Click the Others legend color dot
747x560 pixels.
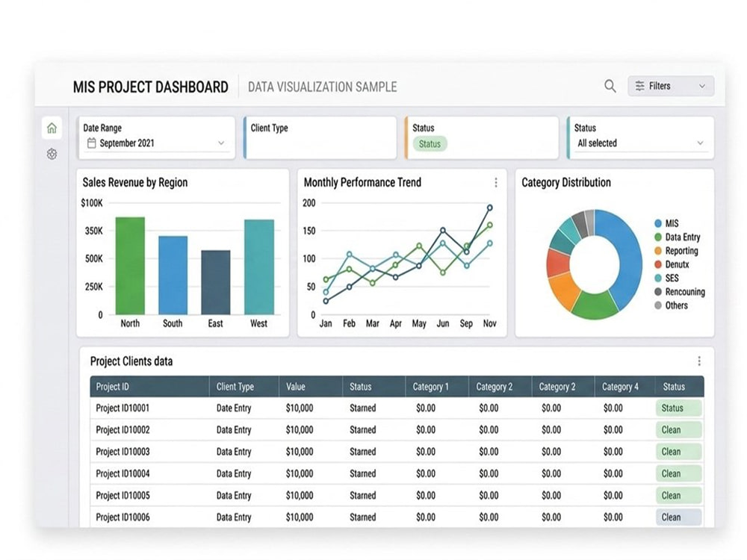(x=658, y=305)
